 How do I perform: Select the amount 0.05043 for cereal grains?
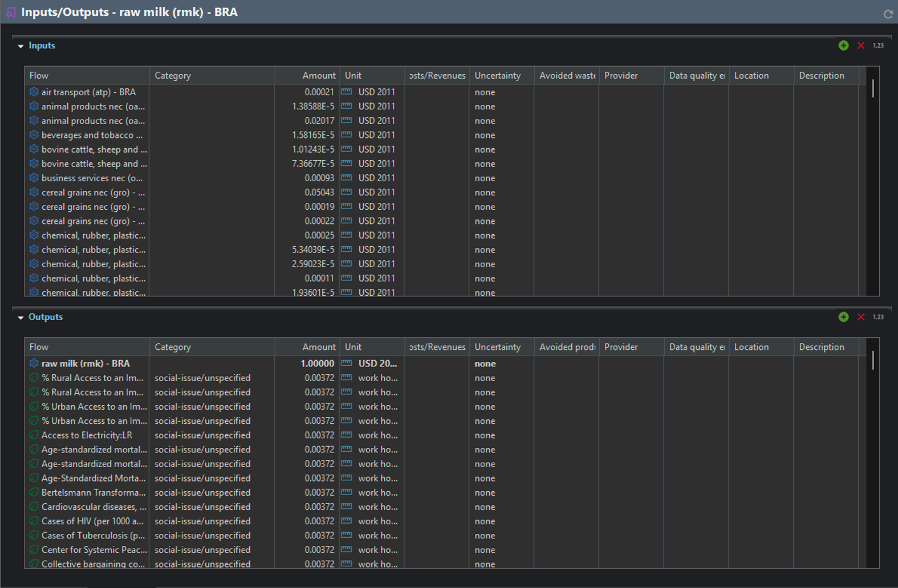[319, 193]
